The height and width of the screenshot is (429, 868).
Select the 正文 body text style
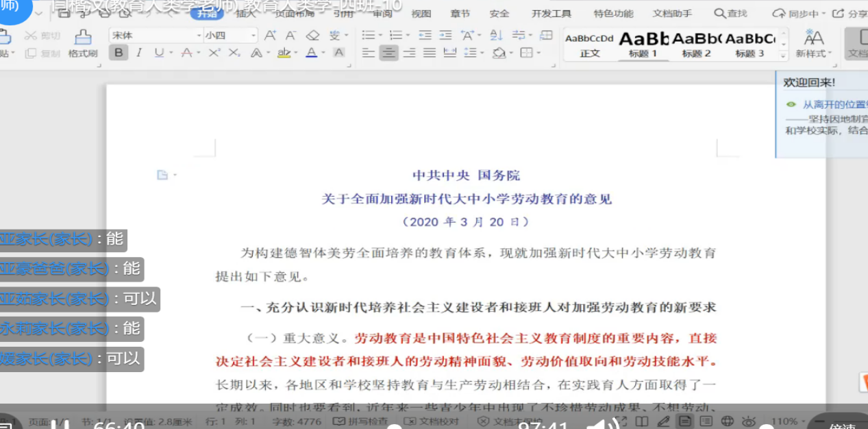click(x=589, y=45)
